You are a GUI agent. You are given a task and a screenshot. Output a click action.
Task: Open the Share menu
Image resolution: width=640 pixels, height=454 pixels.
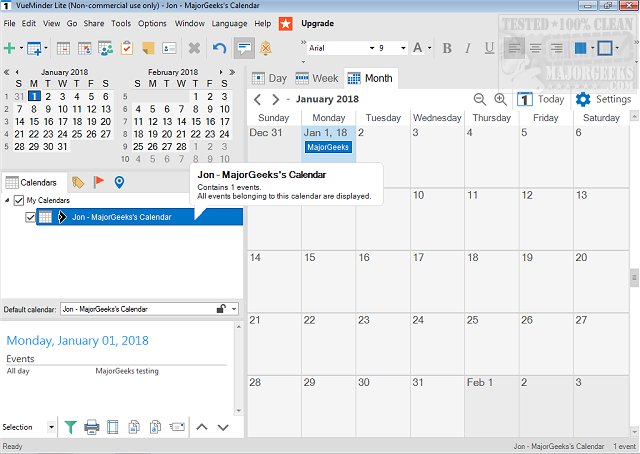[x=94, y=23]
